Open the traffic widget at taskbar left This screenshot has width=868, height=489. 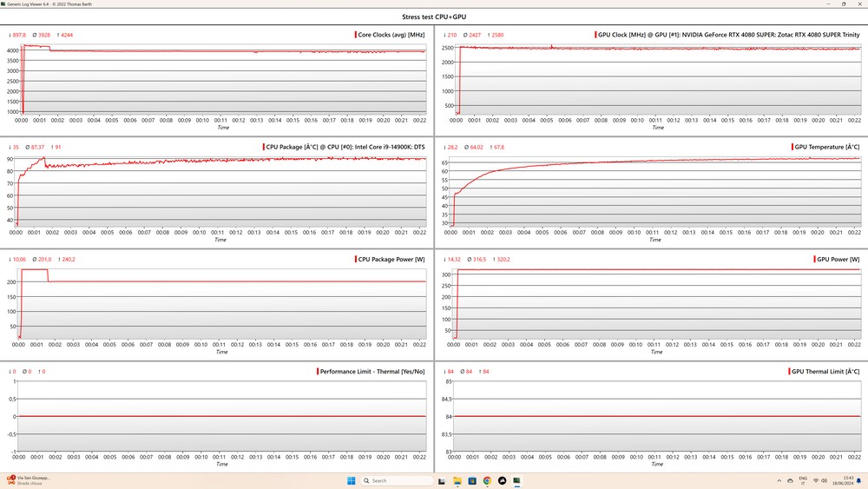30,480
